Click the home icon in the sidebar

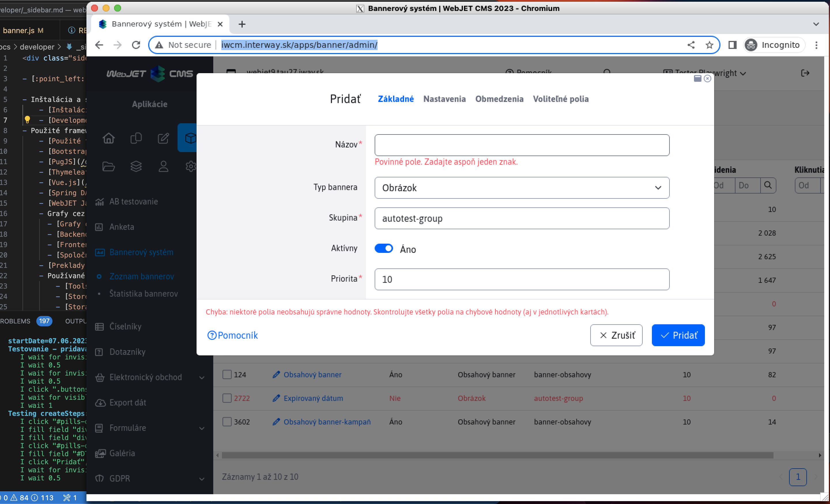coord(108,138)
